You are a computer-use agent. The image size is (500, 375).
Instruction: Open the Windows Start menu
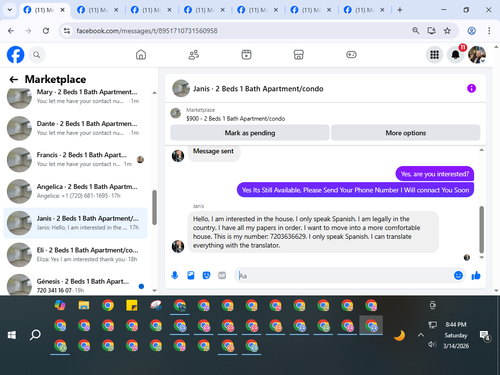coord(12,335)
